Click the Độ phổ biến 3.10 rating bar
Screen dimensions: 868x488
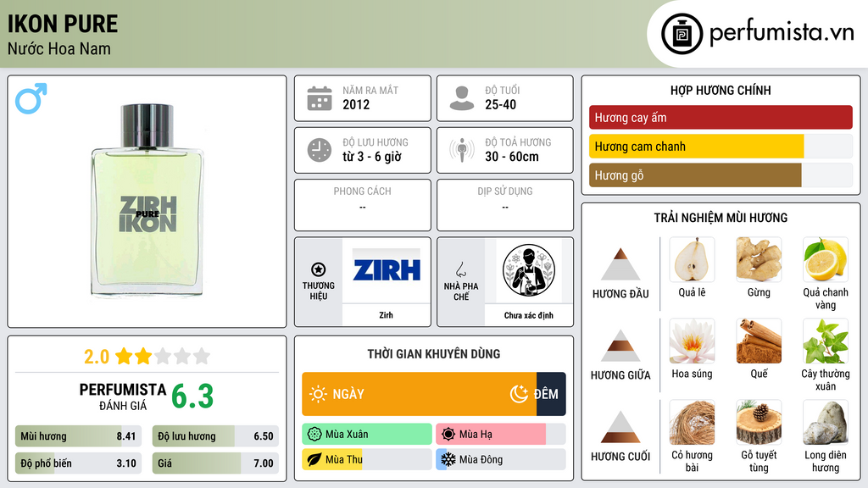tap(78, 463)
